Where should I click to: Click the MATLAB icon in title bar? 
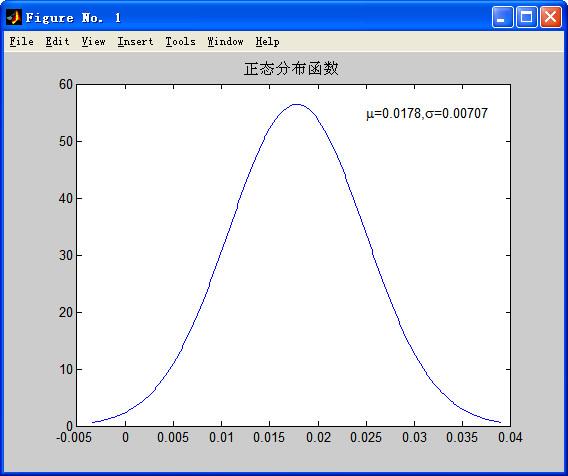point(14,17)
